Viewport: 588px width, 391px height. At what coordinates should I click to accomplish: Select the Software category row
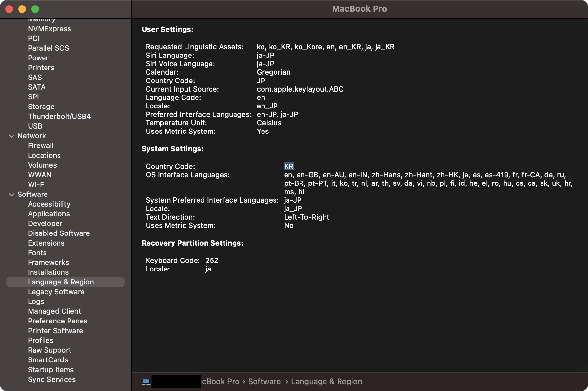click(32, 194)
